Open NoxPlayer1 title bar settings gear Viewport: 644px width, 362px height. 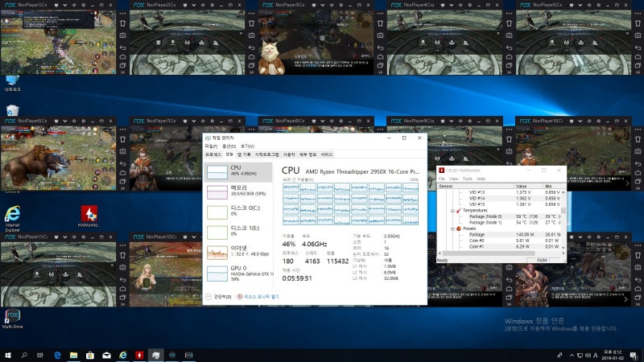84,6
